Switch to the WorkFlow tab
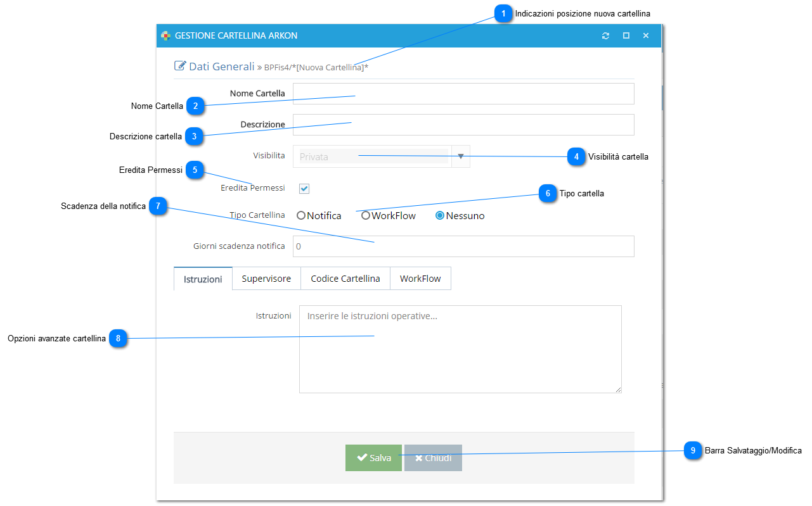812x506 pixels. (420, 279)
